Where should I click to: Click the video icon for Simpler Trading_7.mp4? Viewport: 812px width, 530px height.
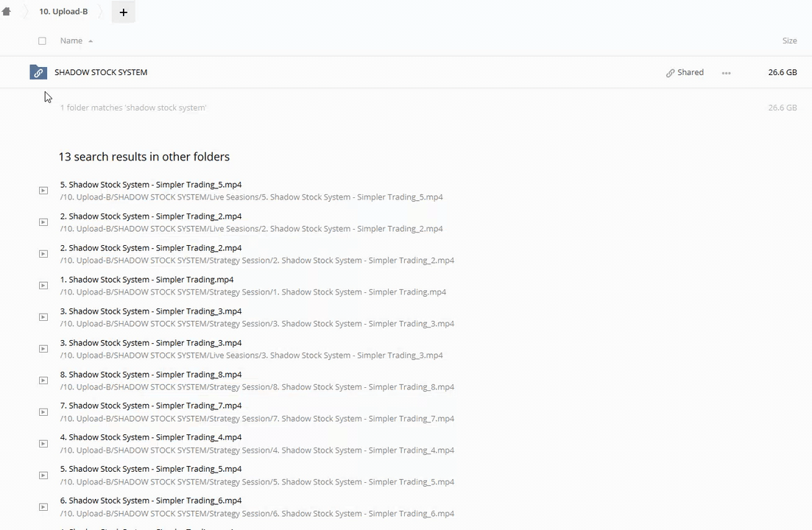tap(43, 412)
